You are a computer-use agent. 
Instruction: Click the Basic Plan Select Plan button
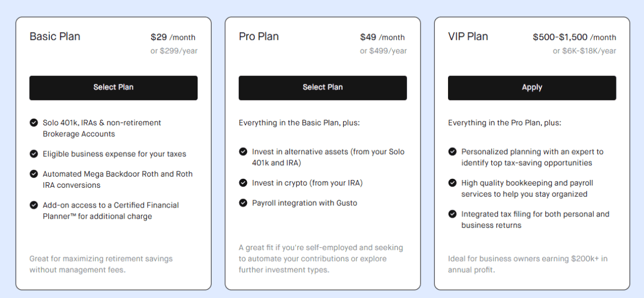click(x=113, y=88)
